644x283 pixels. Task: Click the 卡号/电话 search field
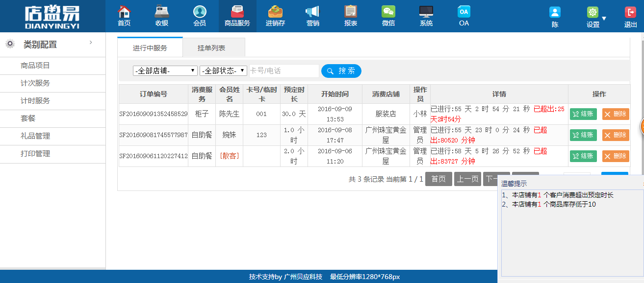pos(284,71)
